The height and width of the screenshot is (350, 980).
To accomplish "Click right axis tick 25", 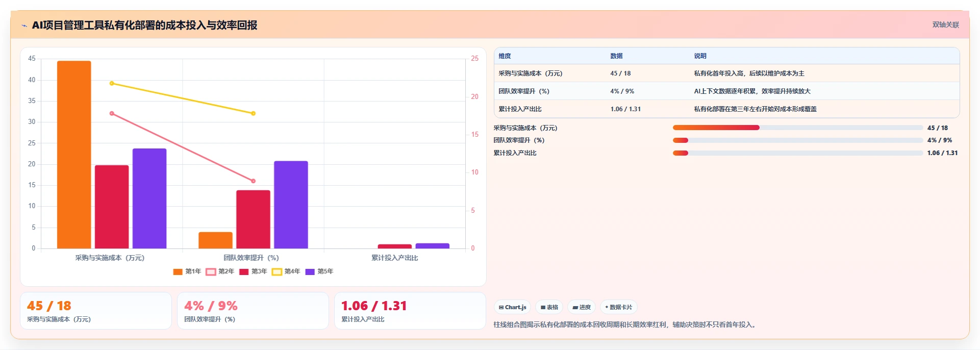I will (474, 59).
